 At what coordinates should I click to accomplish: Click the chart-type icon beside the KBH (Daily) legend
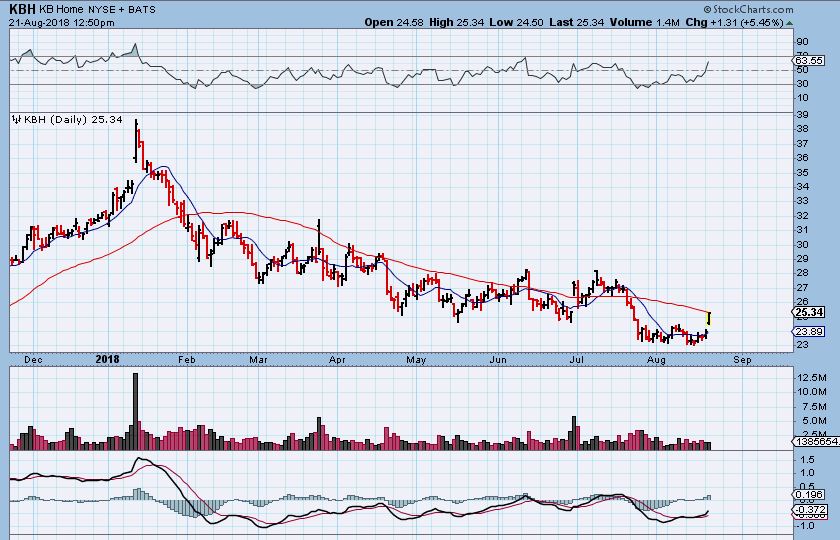[17, 119]
